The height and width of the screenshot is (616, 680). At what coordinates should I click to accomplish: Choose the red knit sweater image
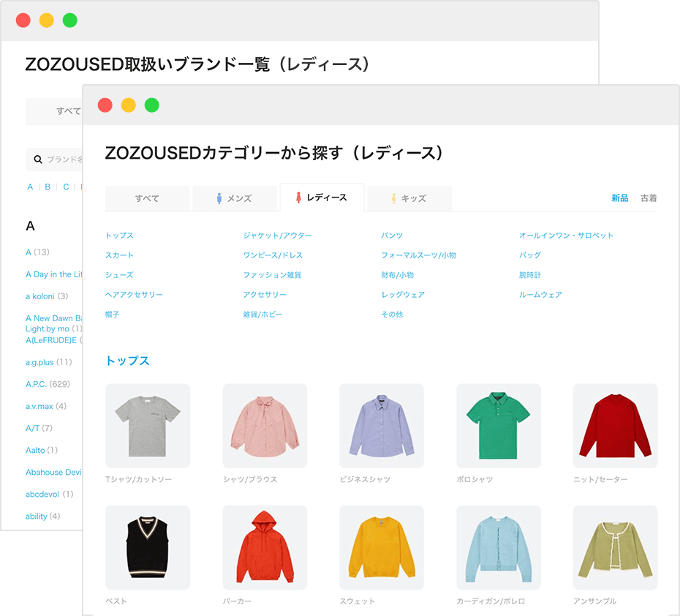pos(615,426)
